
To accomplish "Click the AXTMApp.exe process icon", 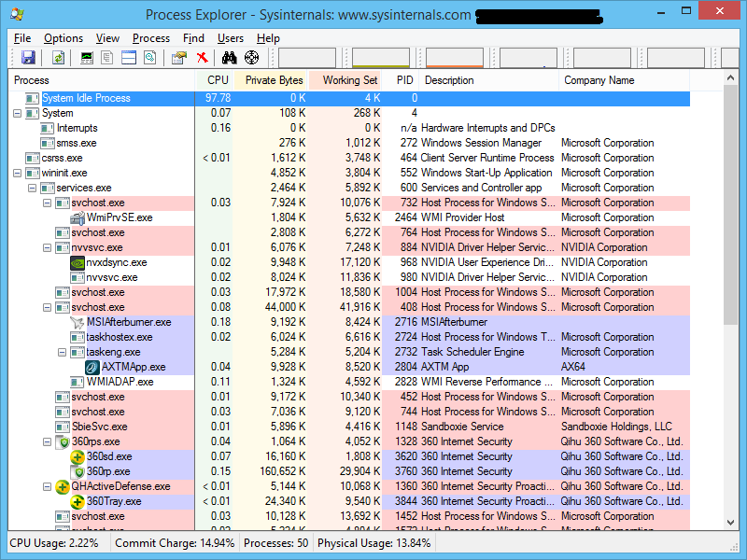I will tap(93, 367).
